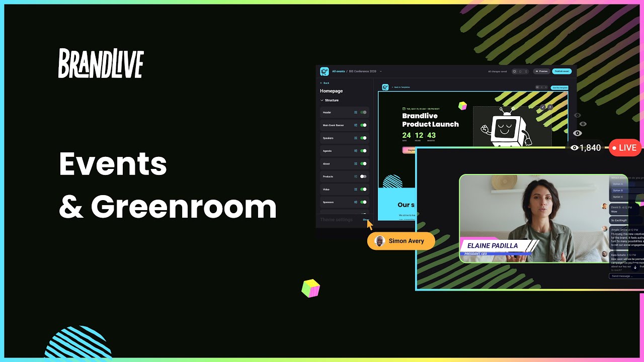This screenshot has height=362, width=644.
Task: Open settings icon for Products row
Action: pos(356,176)
